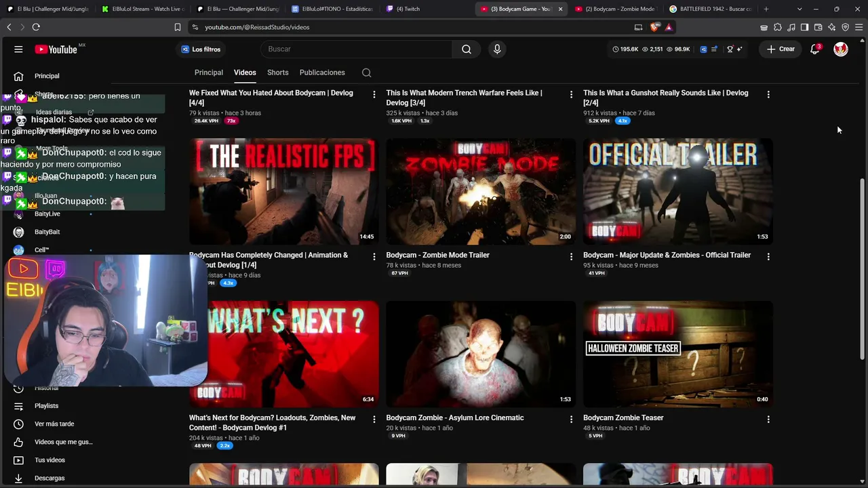The width and height of the screenshot is (868, 488).
Task: Play the Zombie Mode thumbnail video
Action: point(481,192)
